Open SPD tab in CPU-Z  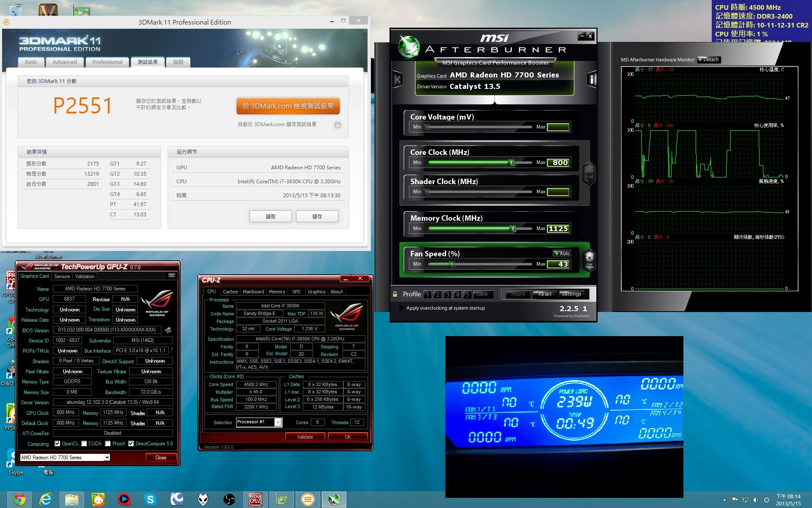pos(296,292)
